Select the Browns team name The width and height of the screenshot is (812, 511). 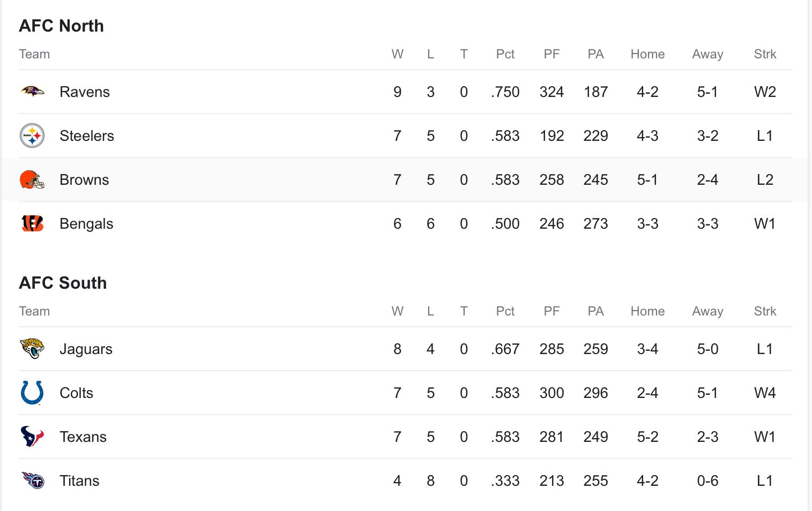pyautogui.click(x=84, y=180)
